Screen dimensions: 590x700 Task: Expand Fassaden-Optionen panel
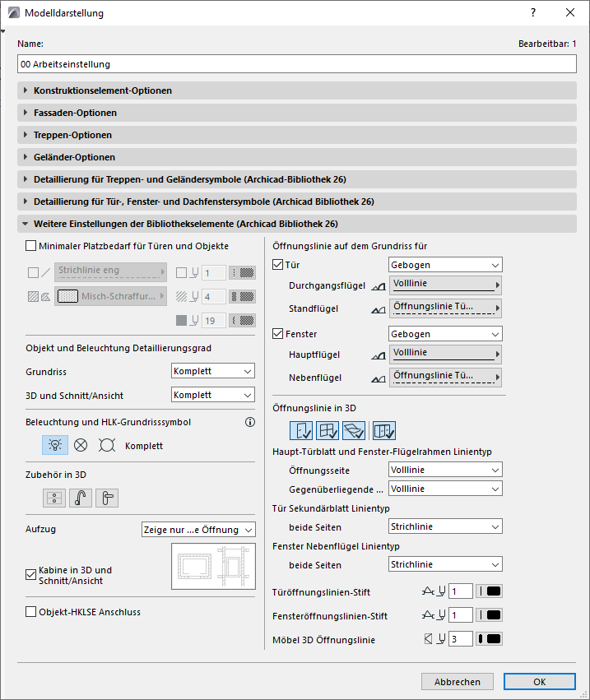point(297,113)
